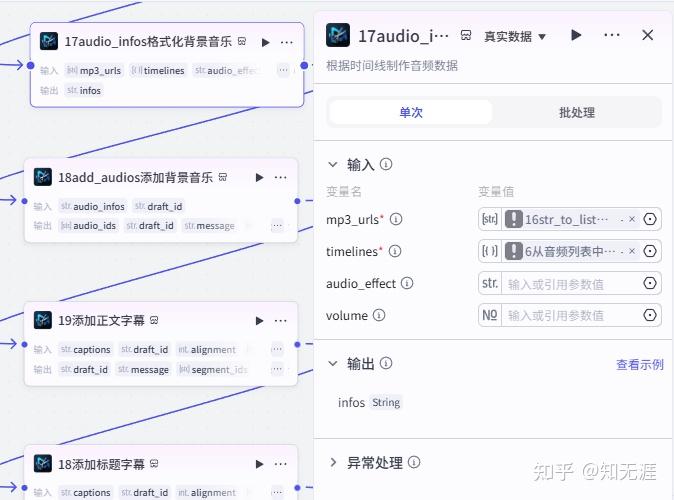The height and width of the screenshot is (500, 674).
Task: Open more options for 18add_audios node
Action: tap(280, 178)
